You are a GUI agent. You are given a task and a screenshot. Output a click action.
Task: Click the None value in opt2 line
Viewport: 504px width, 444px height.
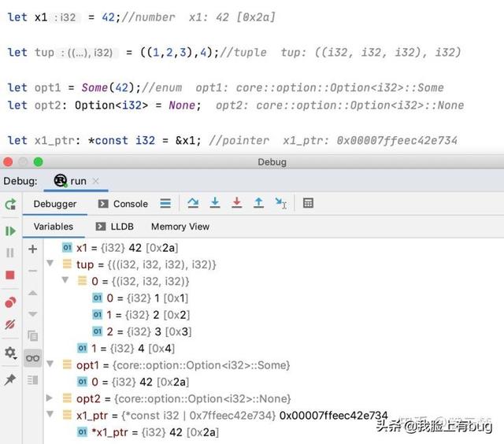182,105
